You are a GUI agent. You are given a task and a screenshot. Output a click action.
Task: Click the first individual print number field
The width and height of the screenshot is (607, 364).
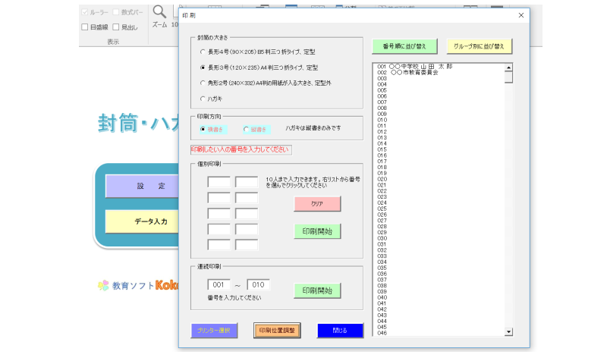tap(219, 182)
